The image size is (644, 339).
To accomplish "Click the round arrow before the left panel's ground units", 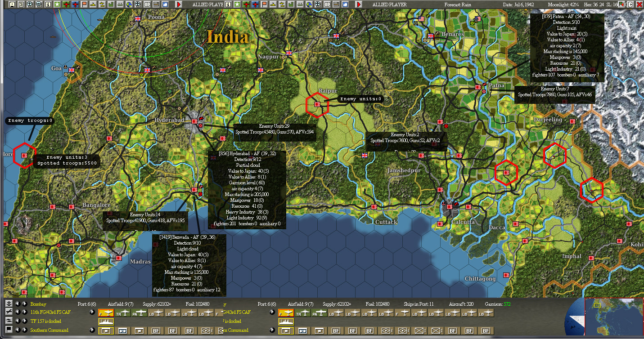I will coord(92,330).
